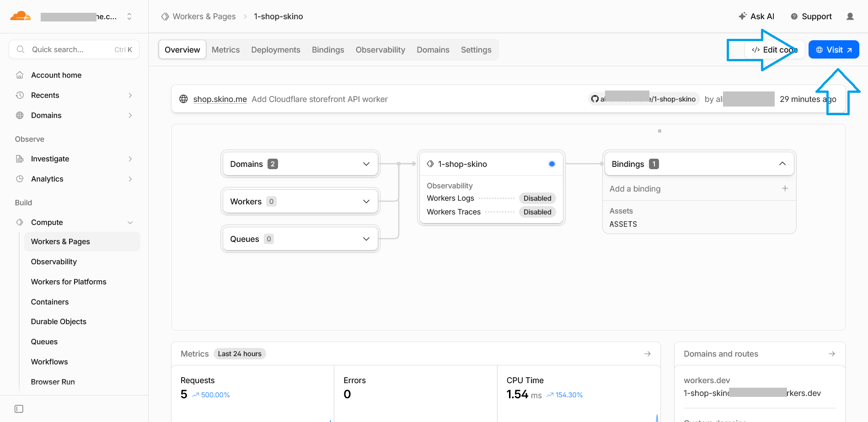This screenshot has width=868, height=422.
Task: Switch to the Metrics tab
Action: click(x=225, y=49)
